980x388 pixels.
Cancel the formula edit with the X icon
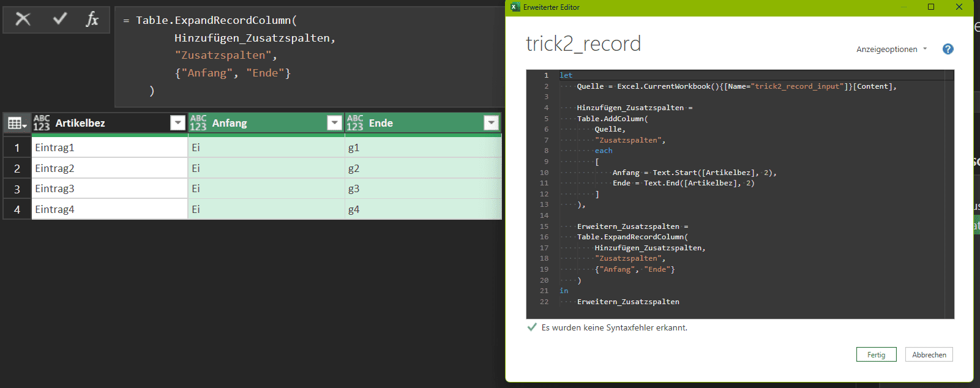click(x=23, y=20)
